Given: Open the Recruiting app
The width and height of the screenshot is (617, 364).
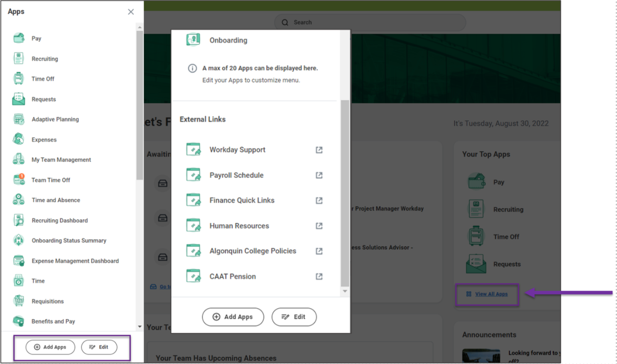Looking at the screenshot, I should click(45, 59).
